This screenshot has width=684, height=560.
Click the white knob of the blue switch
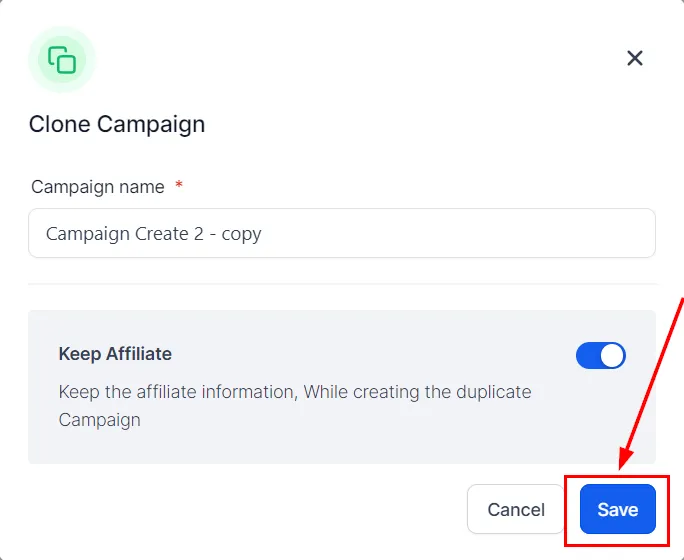point(612,355)
